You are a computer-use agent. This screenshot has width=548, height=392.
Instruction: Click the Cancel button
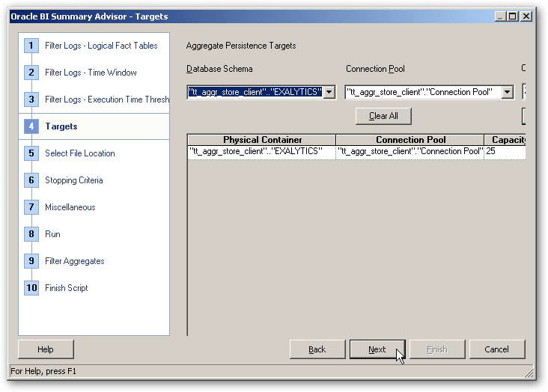click(x=497, y=349)
